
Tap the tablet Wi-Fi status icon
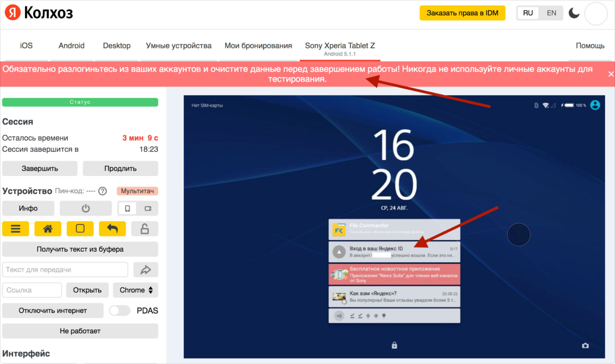tap(546, 105)
